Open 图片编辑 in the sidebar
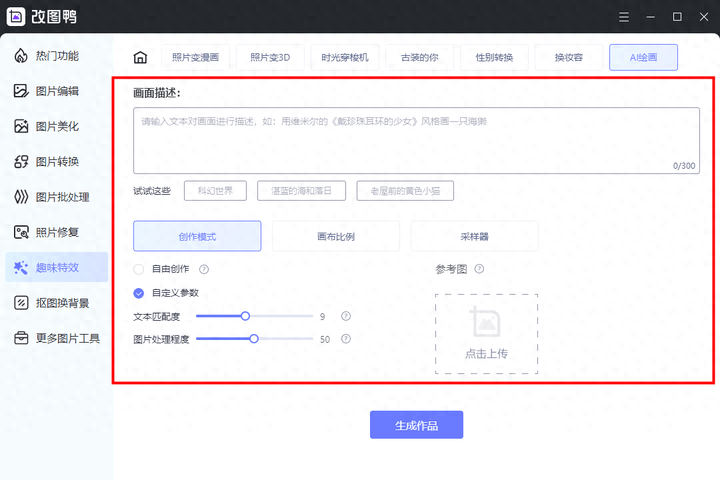720x480 pixels. [56, 91]
